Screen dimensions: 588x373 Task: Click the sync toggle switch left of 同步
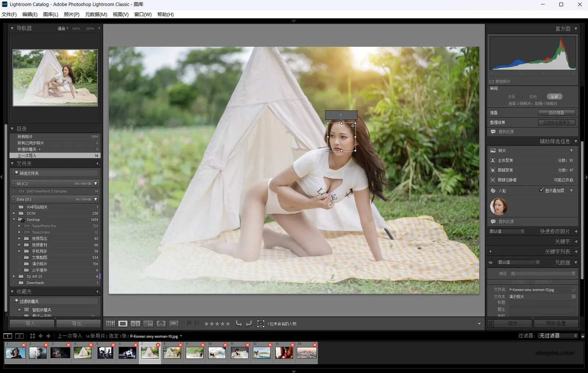click(x=490, y=323)
